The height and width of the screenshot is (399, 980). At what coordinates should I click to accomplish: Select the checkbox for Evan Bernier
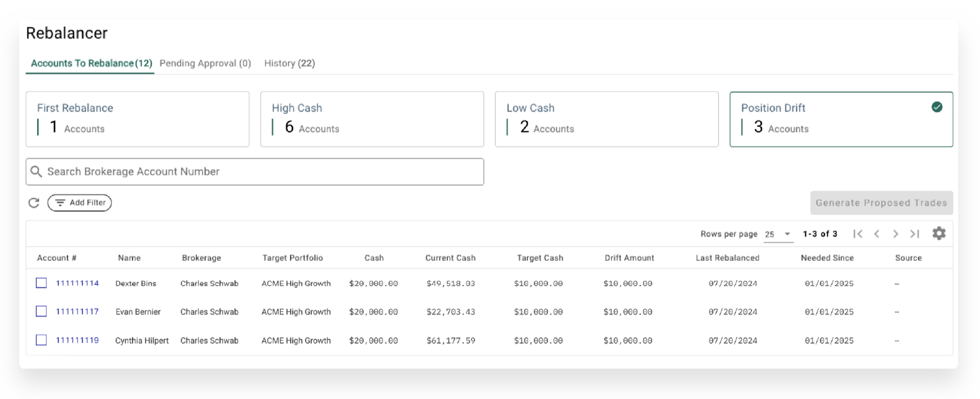coord(42,312)
